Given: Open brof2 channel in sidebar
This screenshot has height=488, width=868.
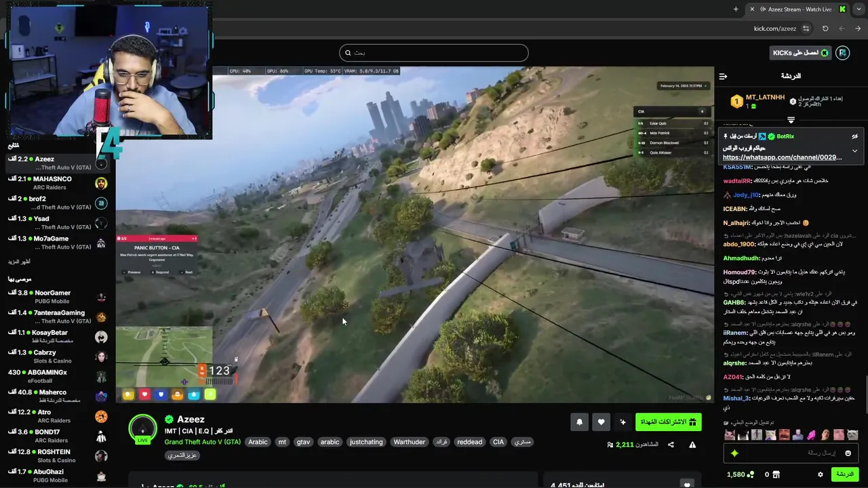Looking at the screenshot, I should 58,203.
